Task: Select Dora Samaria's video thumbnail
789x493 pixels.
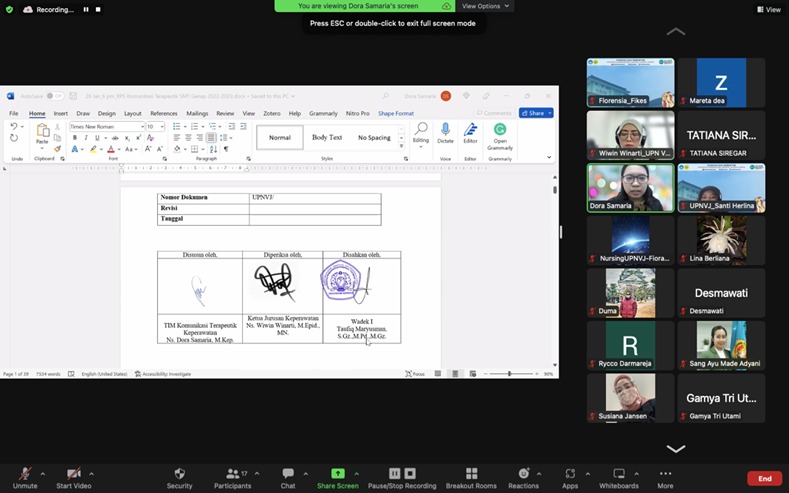Action: pyautogui.click(x=630, y=187)
